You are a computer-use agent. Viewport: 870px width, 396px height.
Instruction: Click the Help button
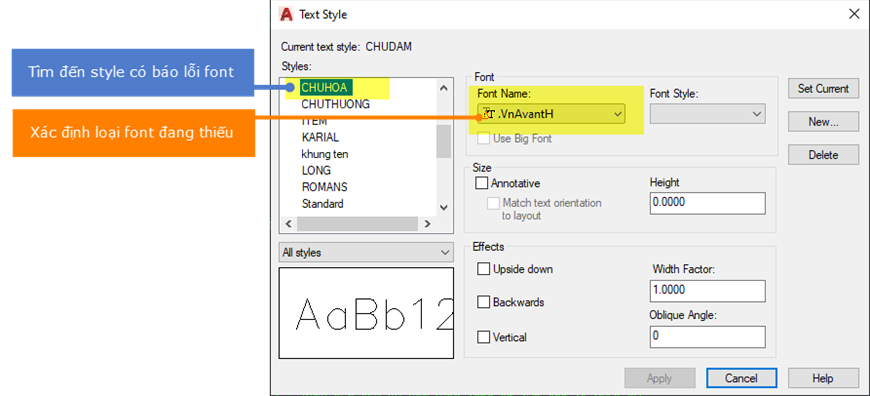pos(823,379)
